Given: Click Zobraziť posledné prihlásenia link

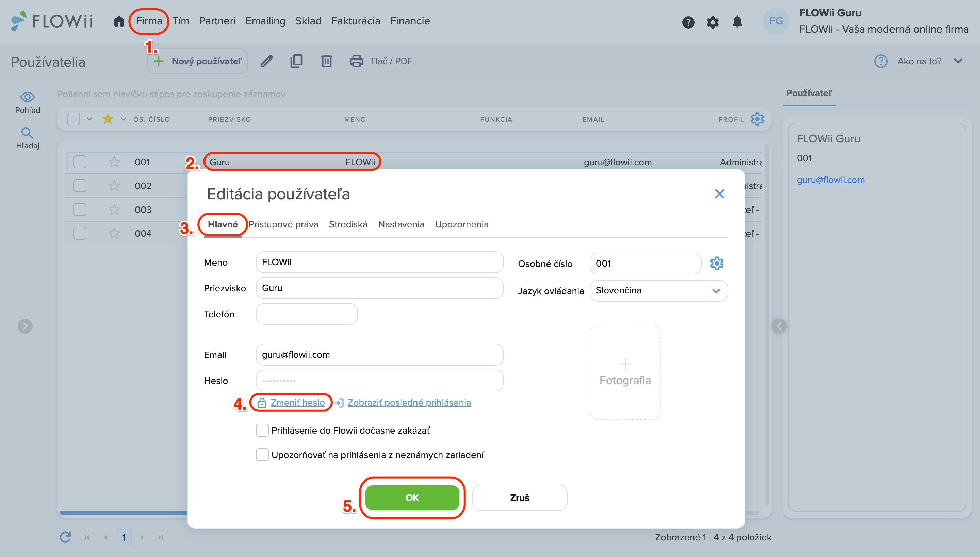Looking at the screenshot, I should pos(409,403).
